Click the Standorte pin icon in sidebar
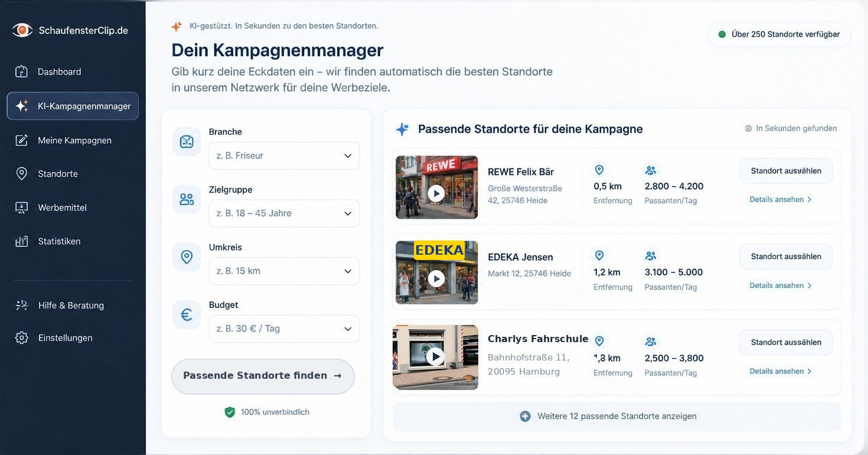This screenshot has height=455, width=868. tap(22, 174)
